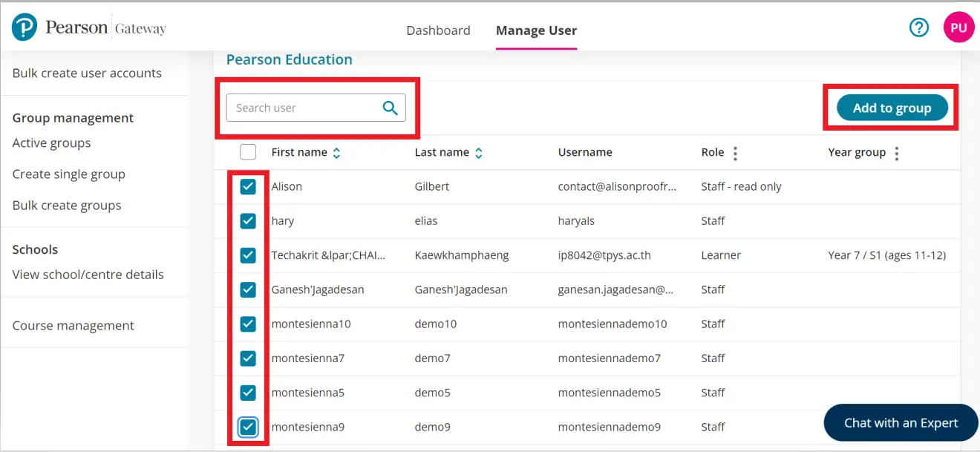The width and height of the screenshot is (980, 452).
Task: Click the Add to group button
Action: pos(892,108)
